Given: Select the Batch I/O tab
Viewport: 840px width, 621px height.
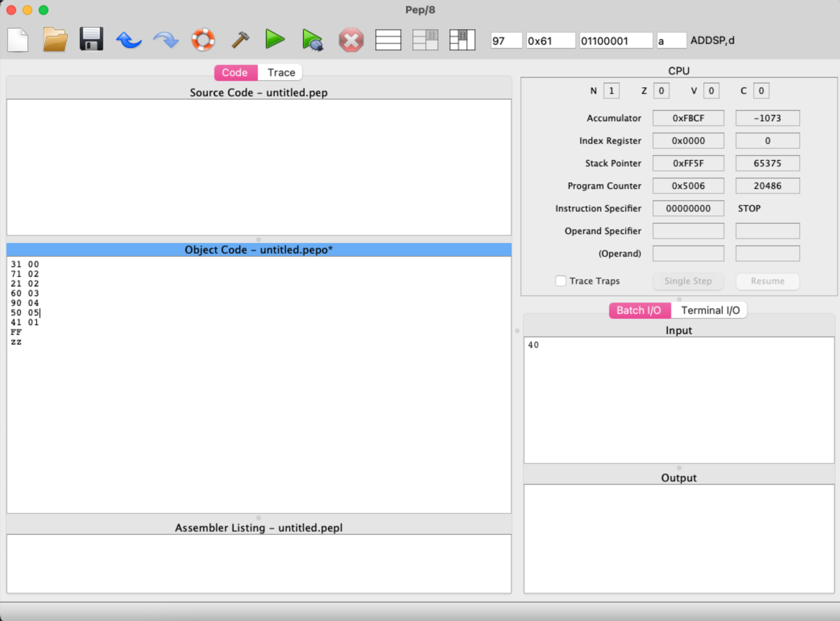Looking at the screenshot, I should tap(639, 310).
